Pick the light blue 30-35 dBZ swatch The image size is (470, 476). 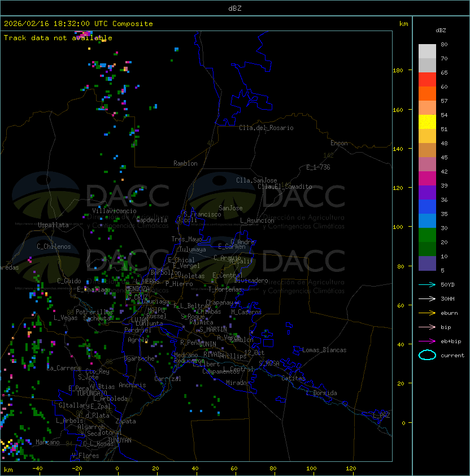point(427,220)
